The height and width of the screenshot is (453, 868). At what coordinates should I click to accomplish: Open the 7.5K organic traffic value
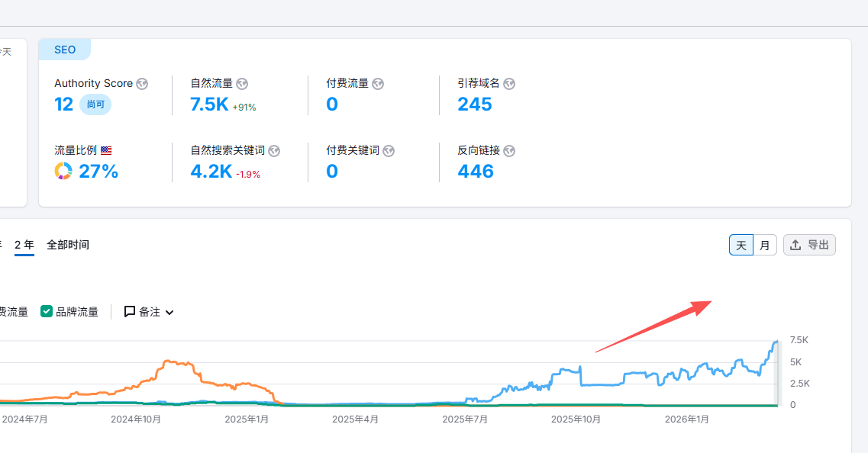point(209,104)
